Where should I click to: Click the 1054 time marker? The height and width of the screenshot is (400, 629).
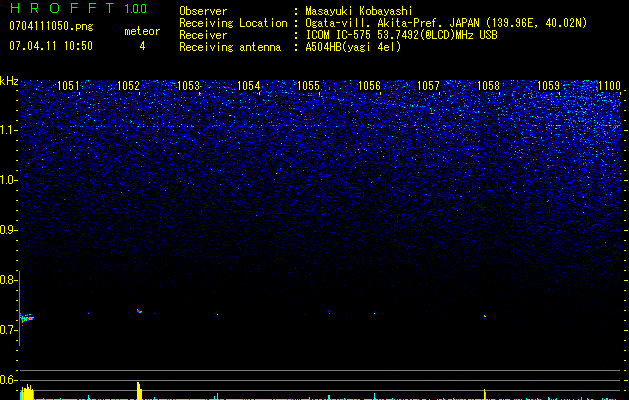point(248,86)
